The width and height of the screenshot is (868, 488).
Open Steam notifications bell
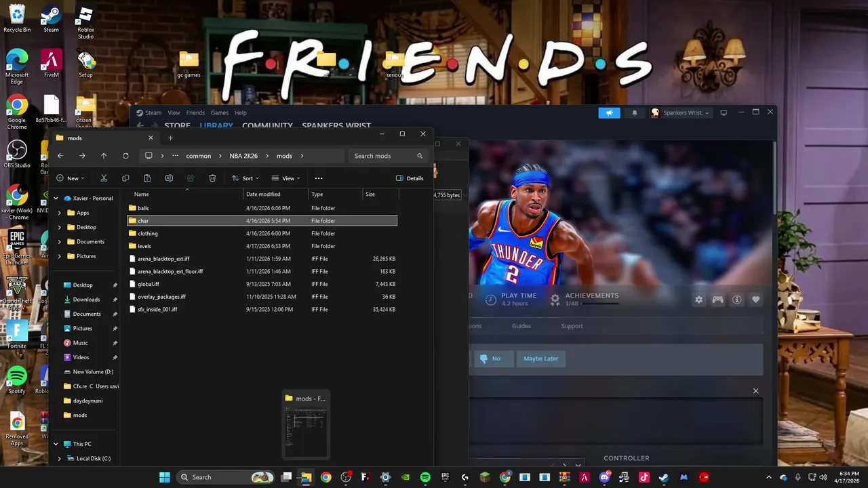tap(635, 113)
